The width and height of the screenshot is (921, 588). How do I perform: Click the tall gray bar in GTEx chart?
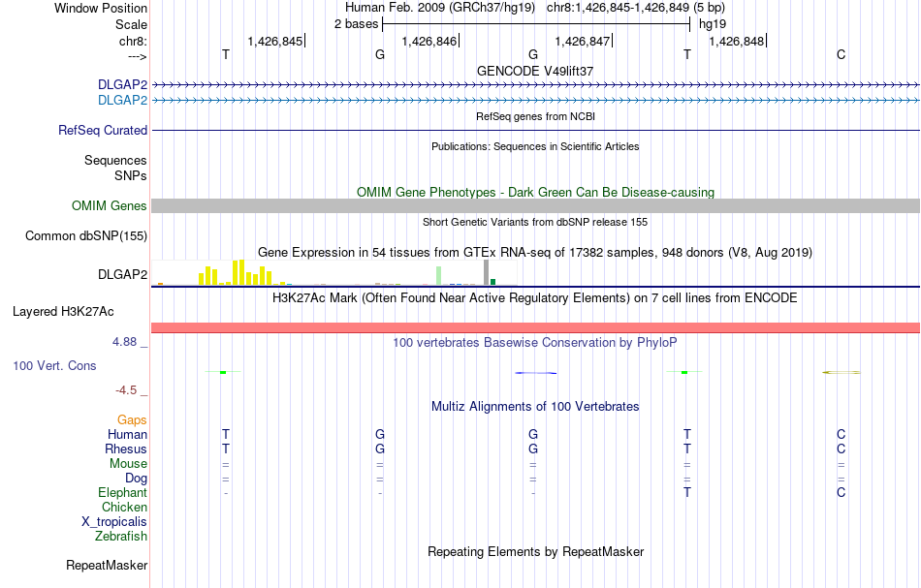(486, 272)
